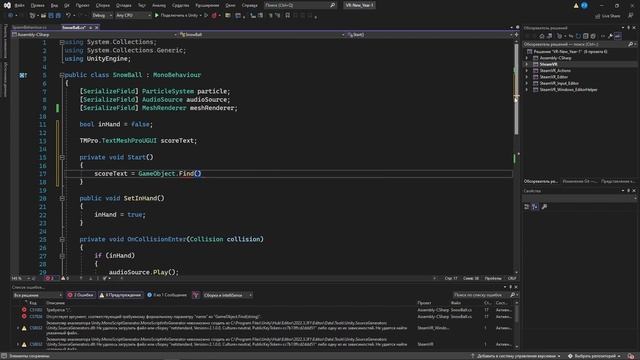The height and width of the screenshot is (360, 640).
Task: Click the error icon on the CS1002 row
Action: [x=24, y=310]
